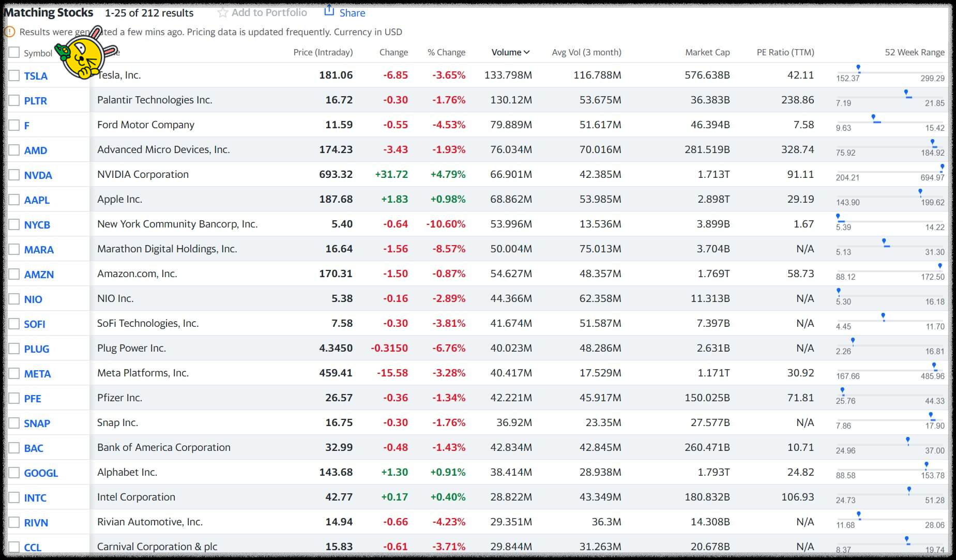
Task: Check the NVDA row checkbox
Action: tap(14, 175)
